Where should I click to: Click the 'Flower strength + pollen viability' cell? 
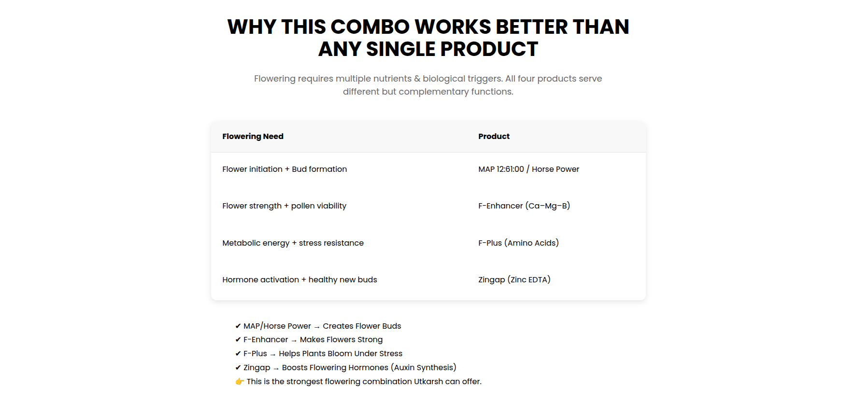(x=284, y=206)
